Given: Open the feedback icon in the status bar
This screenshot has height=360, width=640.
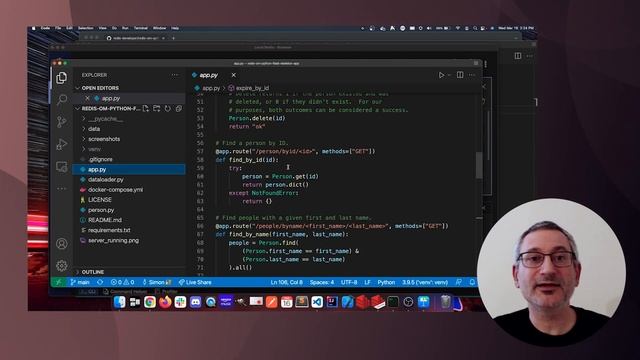Looking at the screenshot, I should pos(459,282).
